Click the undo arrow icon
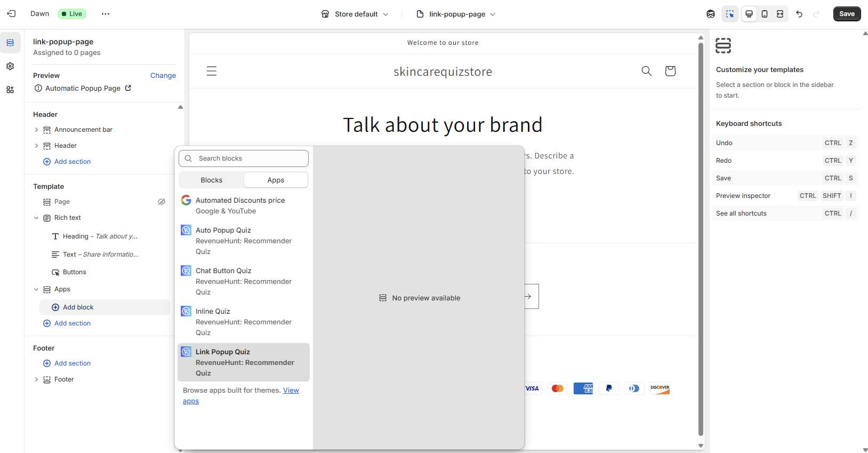 click(799, 14)
